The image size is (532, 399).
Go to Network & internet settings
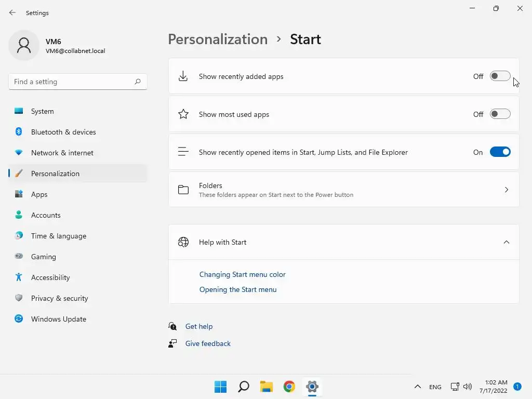tap(62, 153)
